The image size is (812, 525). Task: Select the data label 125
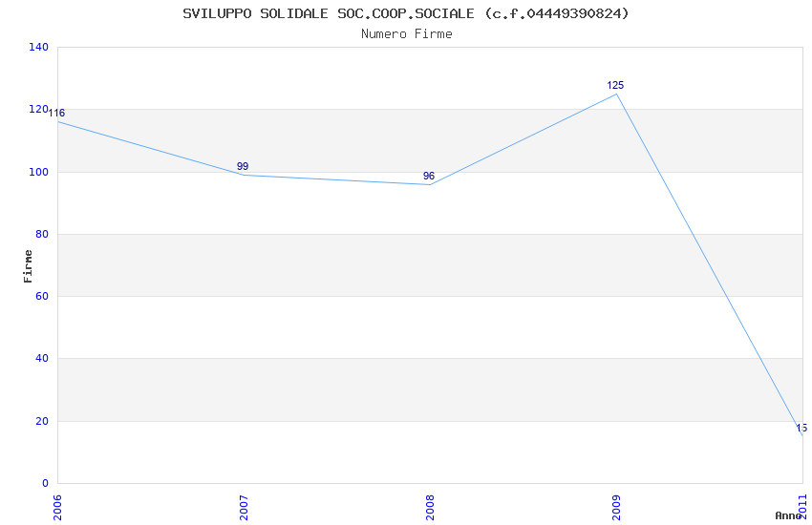tap(615, 85)
